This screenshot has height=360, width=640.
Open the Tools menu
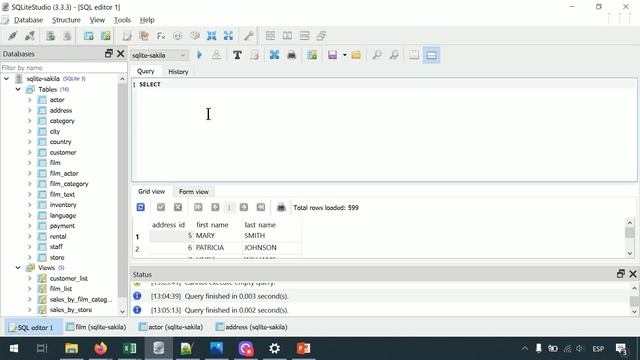(122, 20)
